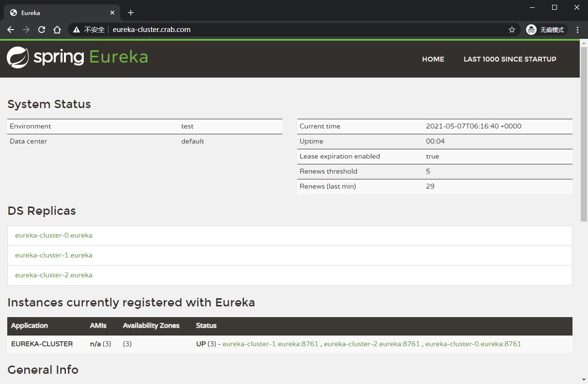
Task: Click the 'Lease expiration enabled' label
Action: coord(340,156)
